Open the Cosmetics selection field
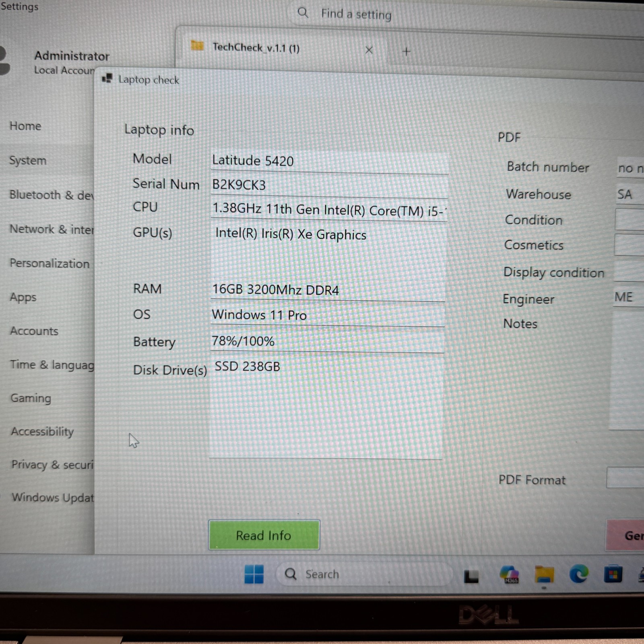The width and height of the screenshot is (644, 644). click(629, 245)
